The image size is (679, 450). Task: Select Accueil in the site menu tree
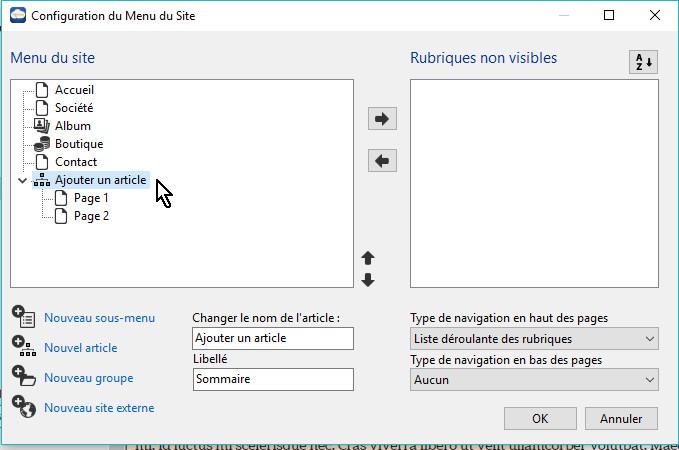74,90
